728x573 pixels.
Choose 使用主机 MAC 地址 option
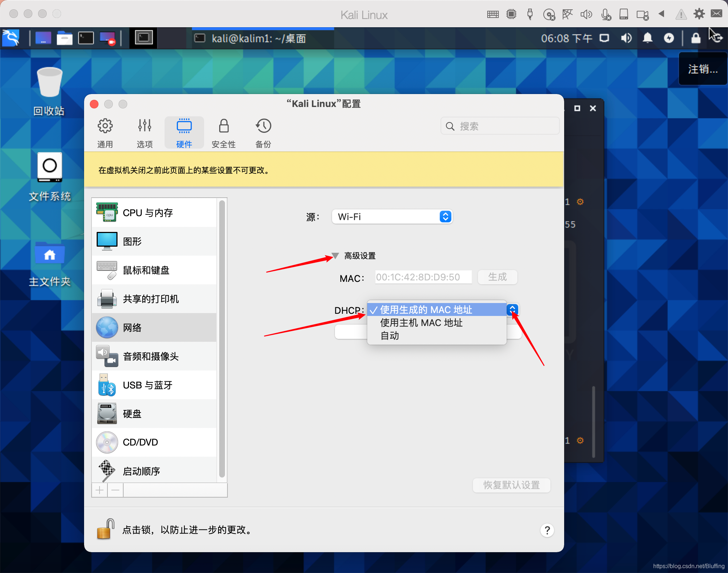(437, 322)
